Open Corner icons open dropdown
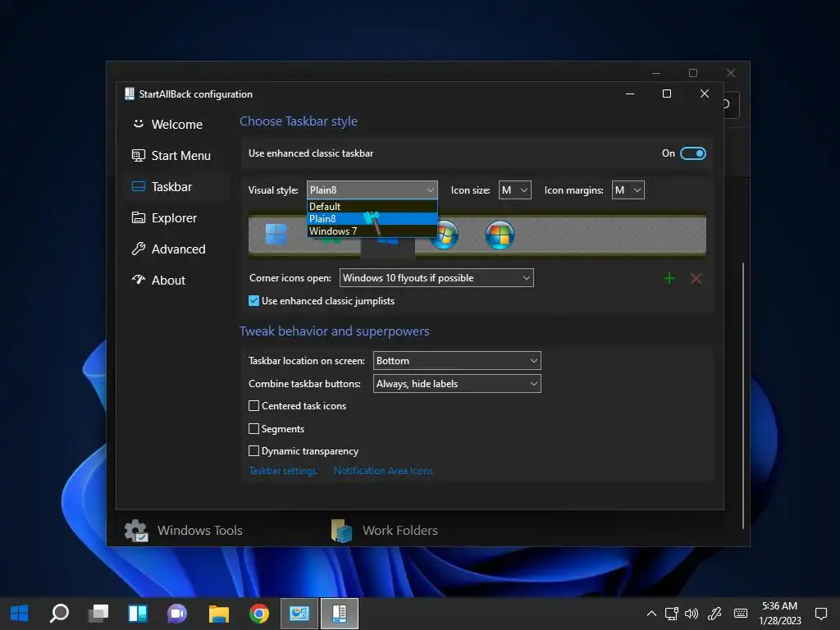Screen dimensions: 840x630 [436, 278]
